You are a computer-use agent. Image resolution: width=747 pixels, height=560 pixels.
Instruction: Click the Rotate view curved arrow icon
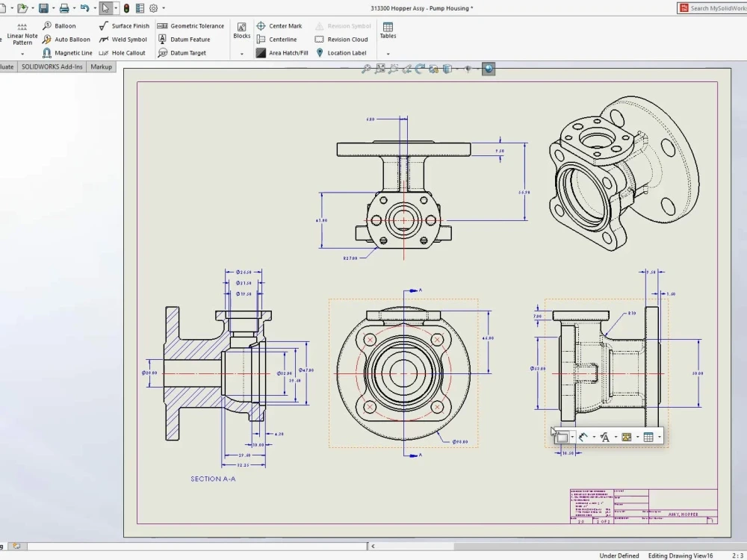420,69
